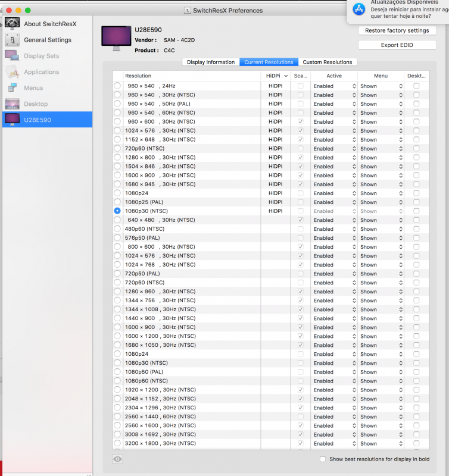449x476 pixels.
Task: Toggle Scaled checkbox for 1280 × 960 row
Action: click(301, 291)
